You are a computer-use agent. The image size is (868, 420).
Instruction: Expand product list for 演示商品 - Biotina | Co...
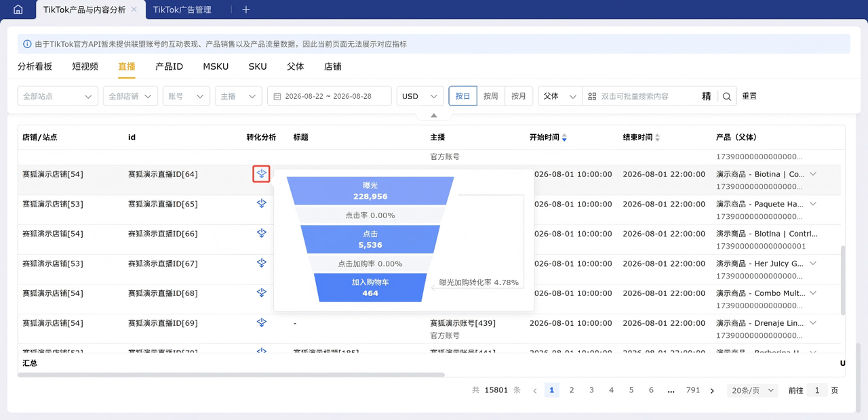pyautogui.click(x=813, y=174)
